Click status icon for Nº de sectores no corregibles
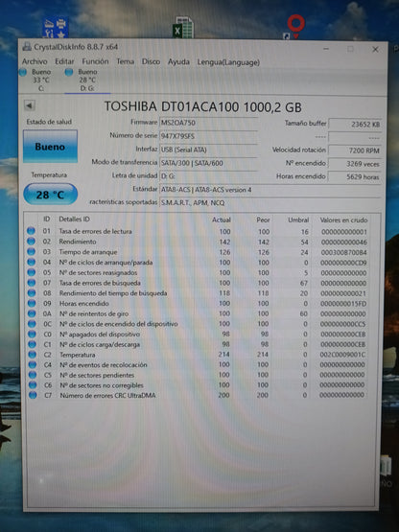 (33, 384)
